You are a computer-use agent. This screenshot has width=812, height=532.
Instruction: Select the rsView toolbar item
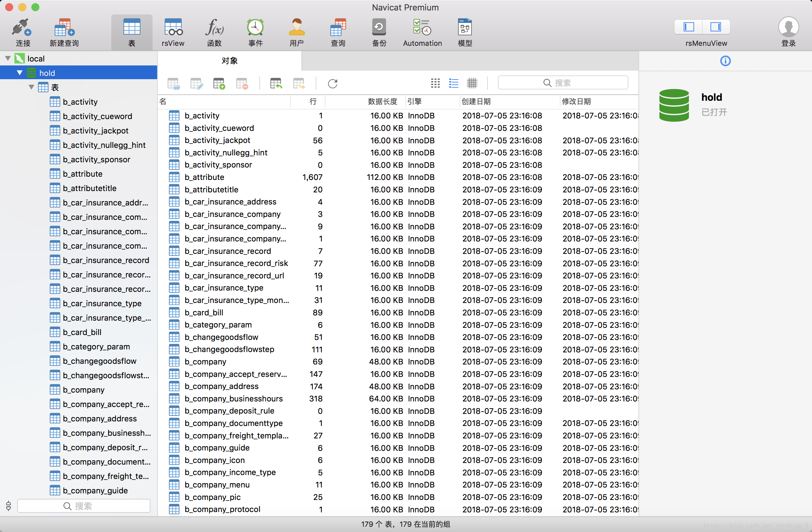point(173,28)
